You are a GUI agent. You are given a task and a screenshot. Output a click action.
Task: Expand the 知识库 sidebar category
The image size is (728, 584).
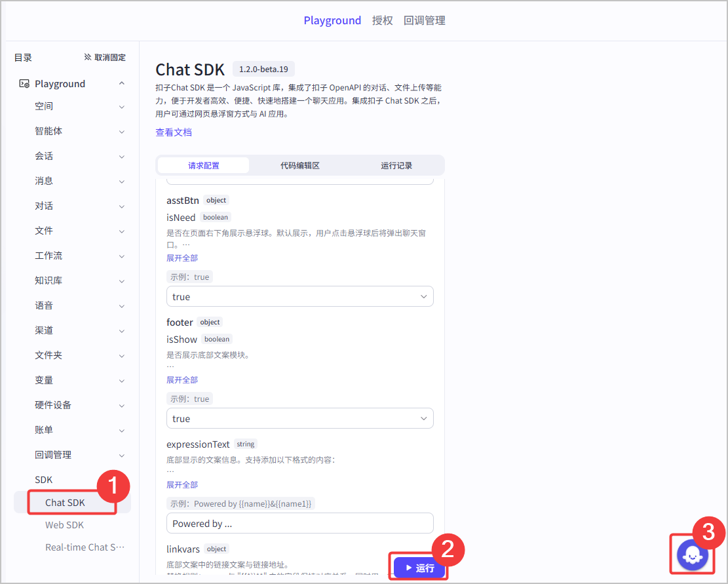coord(79,281)
